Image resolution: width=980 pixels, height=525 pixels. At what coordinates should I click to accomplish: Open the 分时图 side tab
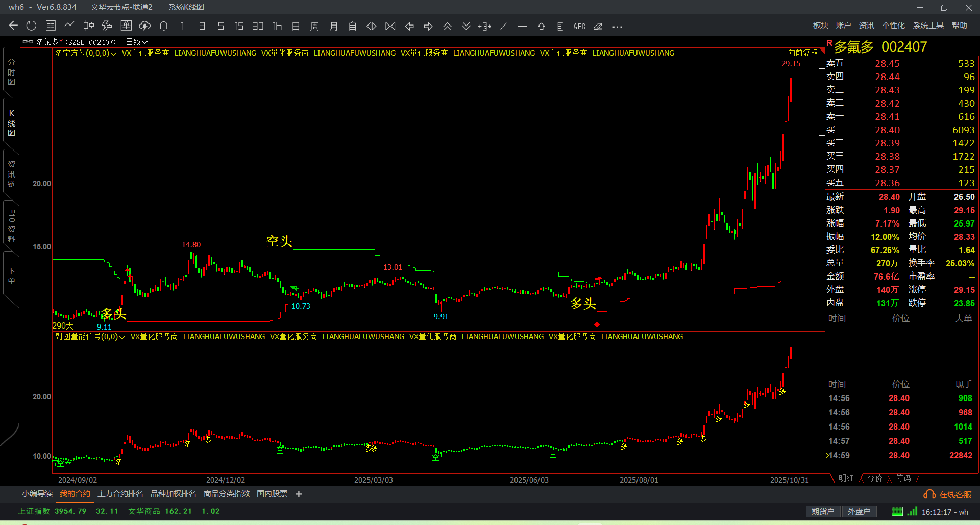[11, 72]
